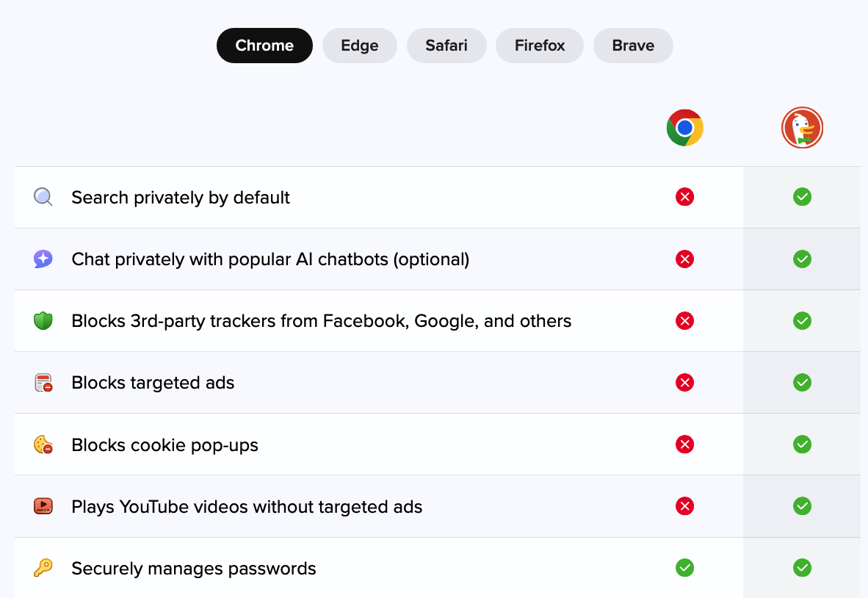The height and width of the screenshot is (598, 868).
Task: Click the DuckDuckGo duck logo
Action: [x=802, y=128]
